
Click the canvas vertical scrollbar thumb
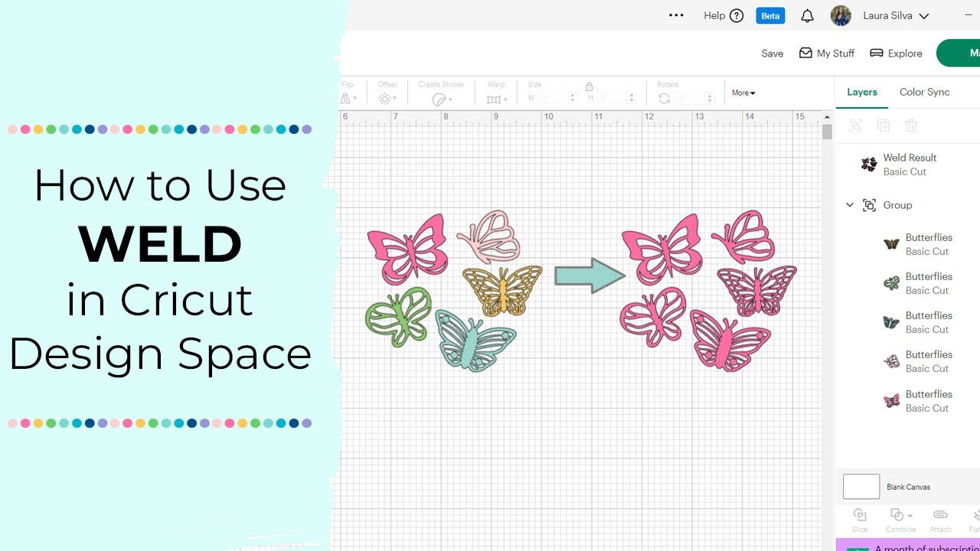pos(827,131)
